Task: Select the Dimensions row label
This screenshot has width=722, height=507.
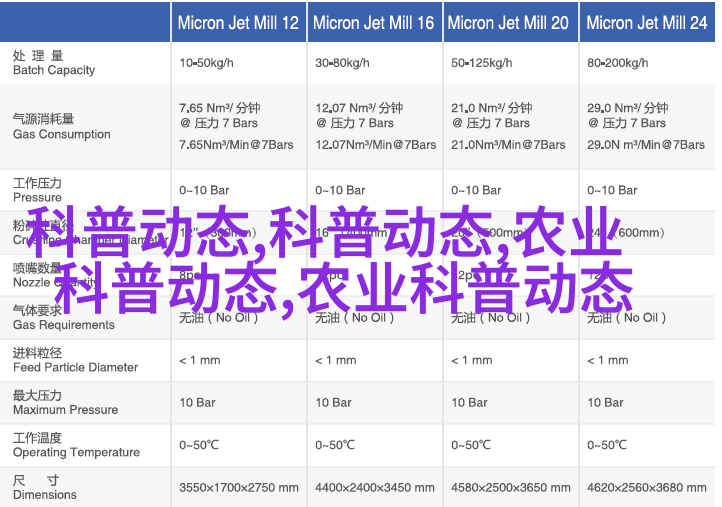Action: click(x=45, y=488)
